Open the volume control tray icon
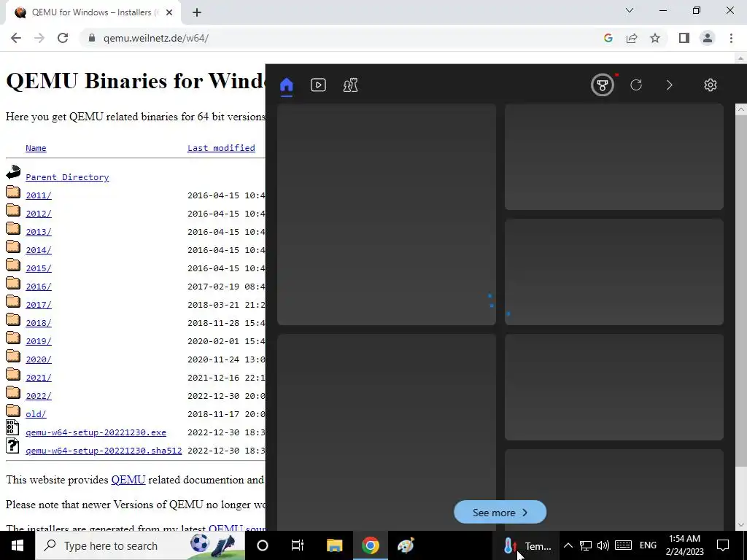The image size is (747, 560). [603, 545]
